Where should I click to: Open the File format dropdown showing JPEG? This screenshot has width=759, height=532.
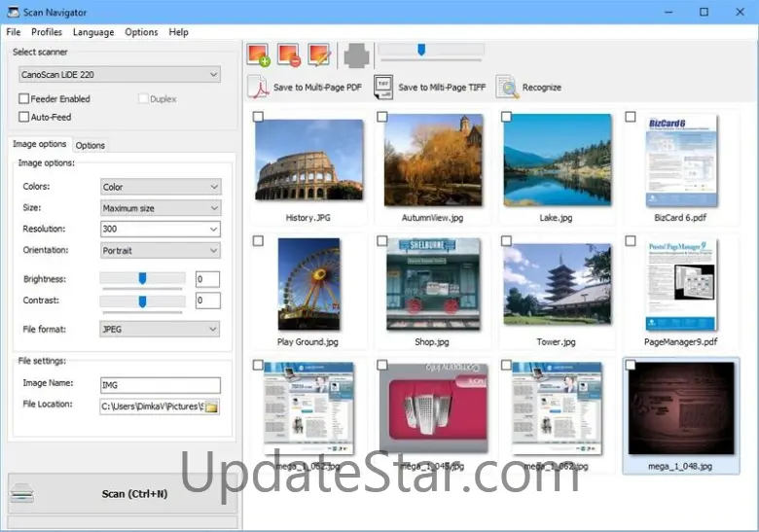point(160,329)
